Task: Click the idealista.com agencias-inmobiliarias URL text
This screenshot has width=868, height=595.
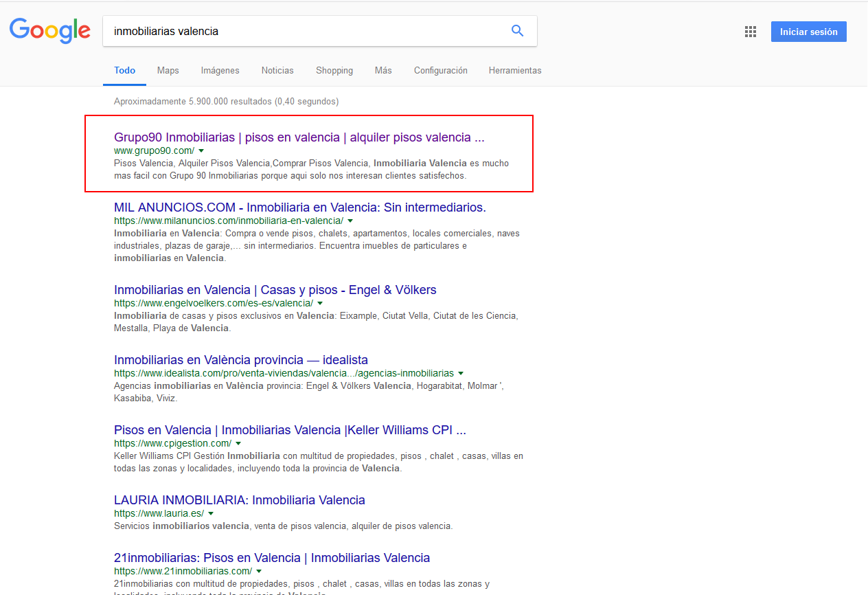Action: tap(284, 373)
